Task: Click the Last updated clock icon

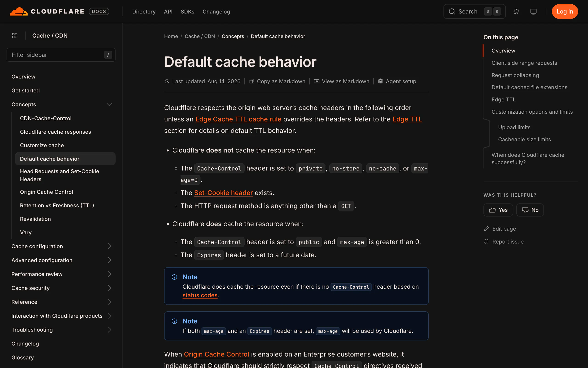Action: (x=167, y=81)
